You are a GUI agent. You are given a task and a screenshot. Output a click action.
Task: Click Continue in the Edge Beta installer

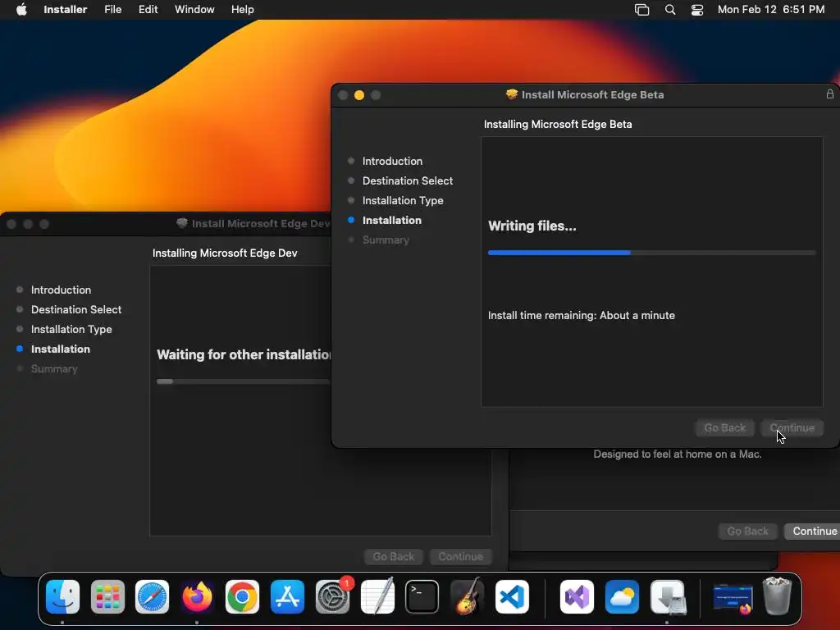(792, 428)
